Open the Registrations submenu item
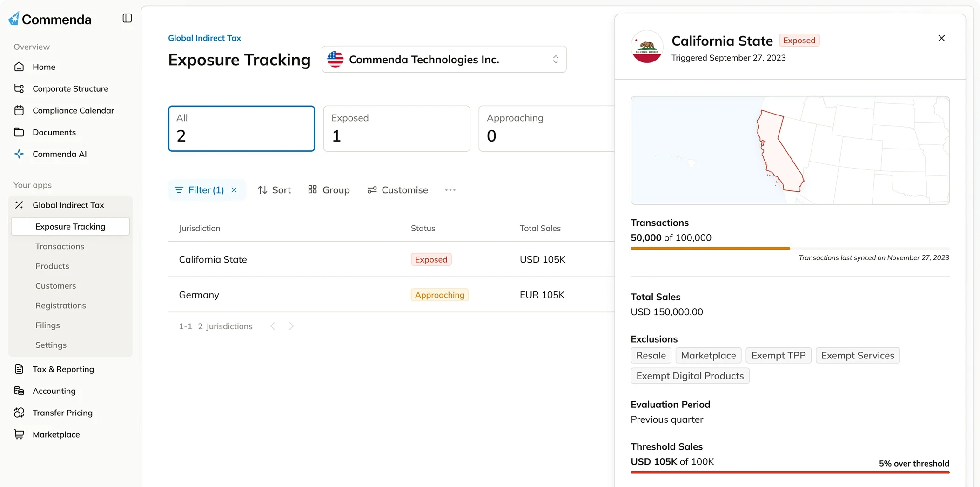The image size is (980, 487). click(60, 305)
